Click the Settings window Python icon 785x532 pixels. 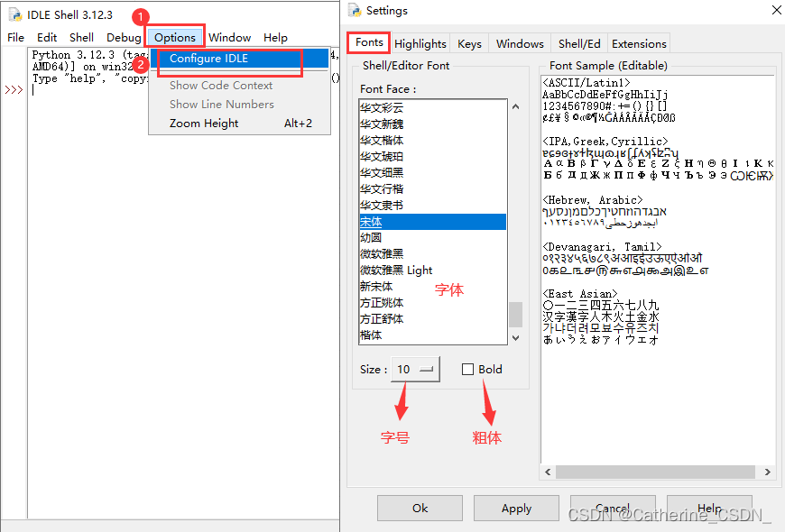click(355, 11)
